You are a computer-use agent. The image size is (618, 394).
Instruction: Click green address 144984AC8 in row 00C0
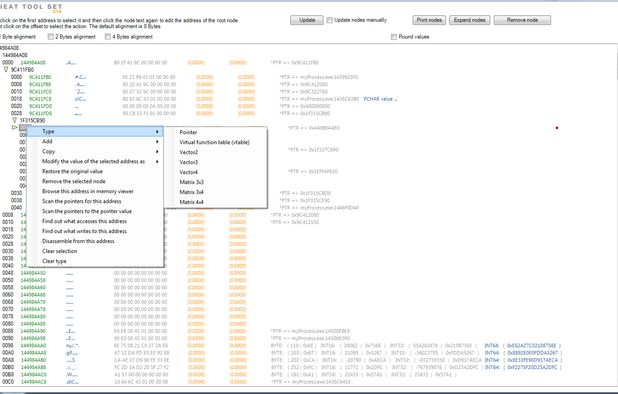(33, 382)
